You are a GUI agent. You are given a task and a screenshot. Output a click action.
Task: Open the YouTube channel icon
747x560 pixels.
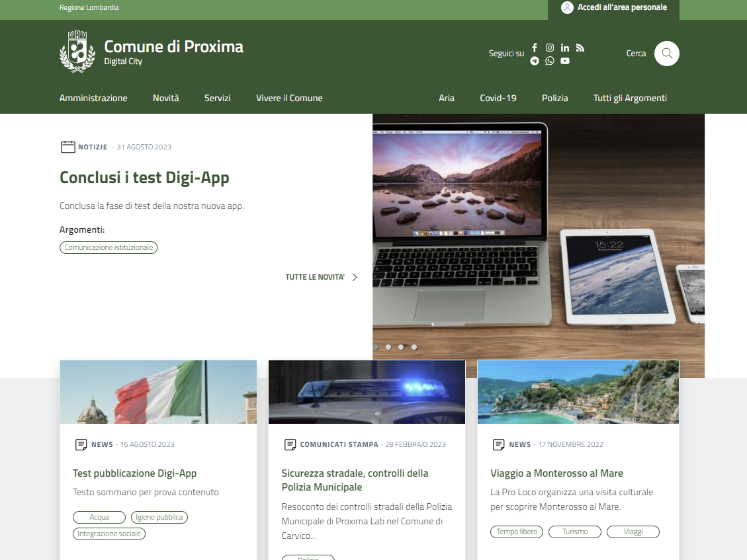(565, 61)
